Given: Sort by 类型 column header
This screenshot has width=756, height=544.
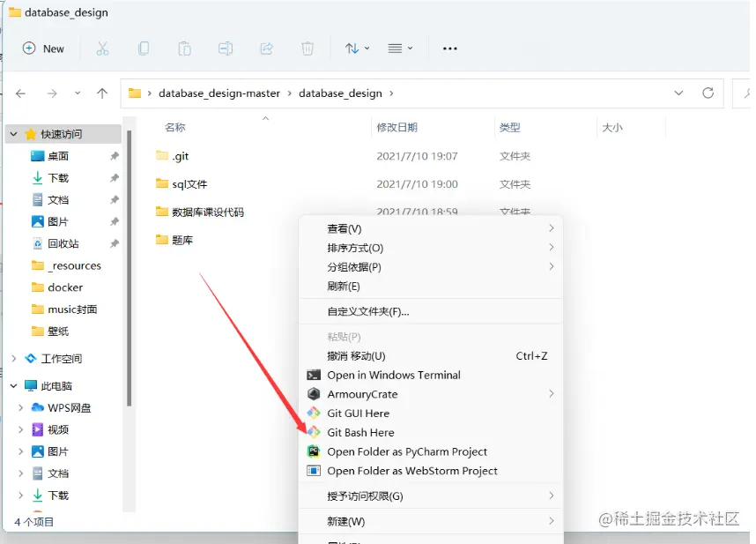Looking at the screenshot, I should (x=509, y=127).
